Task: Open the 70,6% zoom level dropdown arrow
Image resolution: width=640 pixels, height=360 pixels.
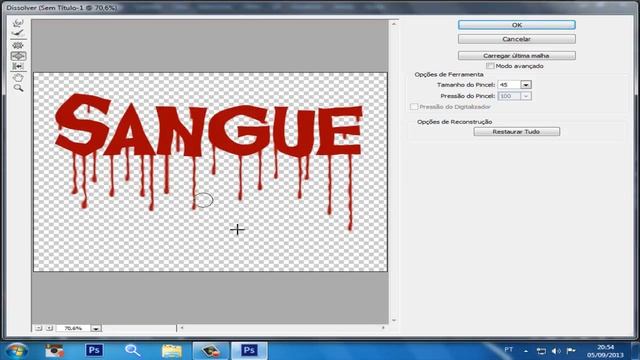Action: pyautogui.click(x=96, y=328)
